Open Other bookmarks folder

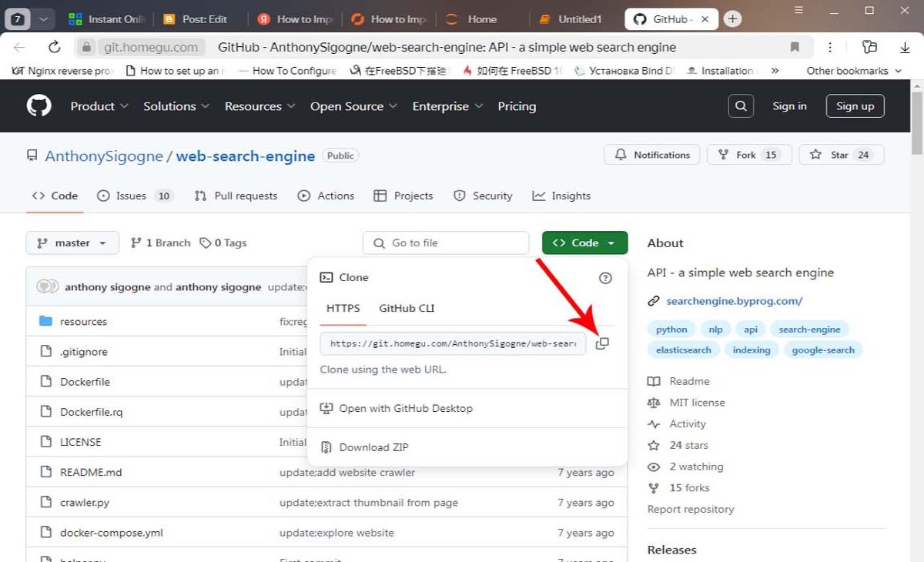pos(853,71)
